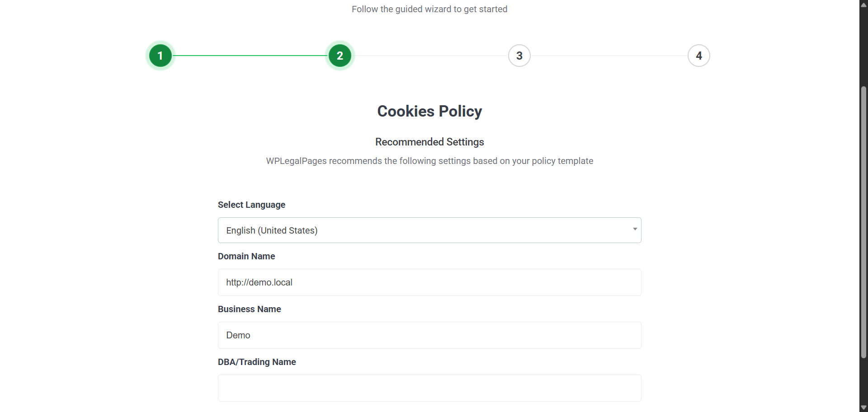The image size is (868, 412).
Task: Click the active step 2 circle
Action: click(x=340, y=56)
